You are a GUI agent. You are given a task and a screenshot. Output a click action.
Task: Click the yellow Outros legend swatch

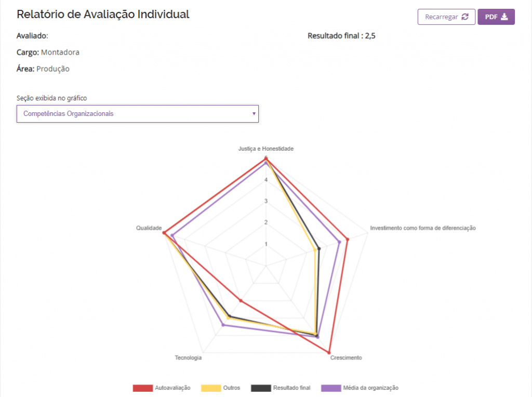(x=210, y=388)
